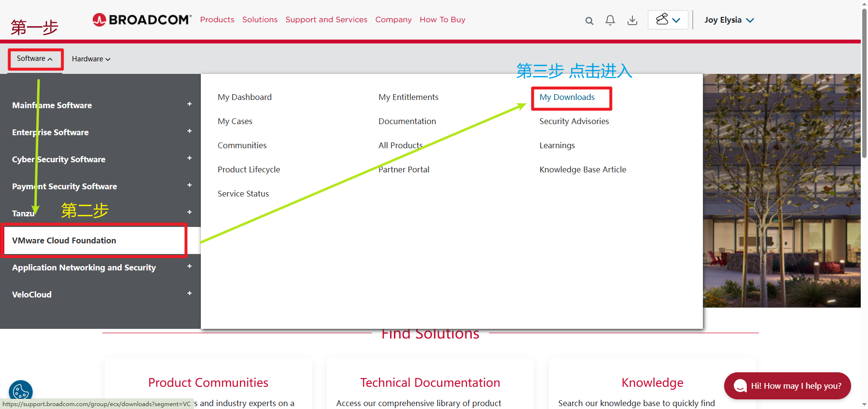Open Product Lifecycle link
The width and height of the screenshot is (868, 409).
coord(249,169)
